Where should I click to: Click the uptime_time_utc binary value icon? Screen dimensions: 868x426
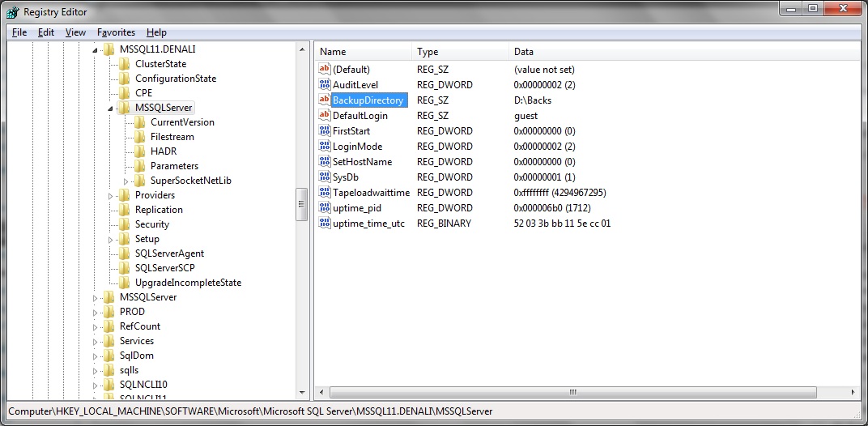click(325, 224)
